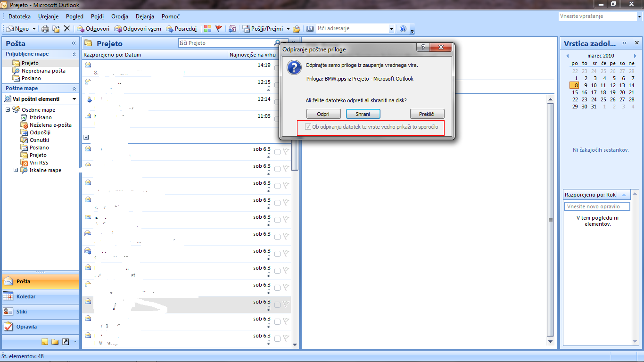Click the Išči Prejeto search field
644x362 pixels.
point(226,43)
